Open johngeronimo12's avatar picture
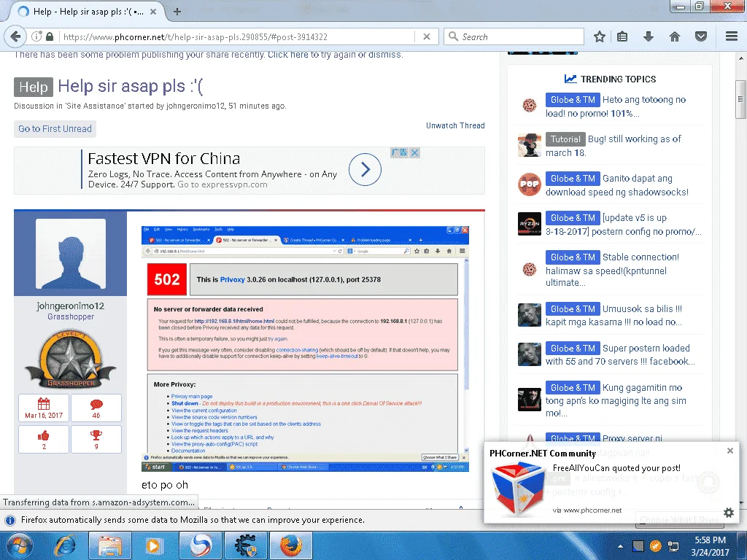The image size is (747, 560). (71, 254)
